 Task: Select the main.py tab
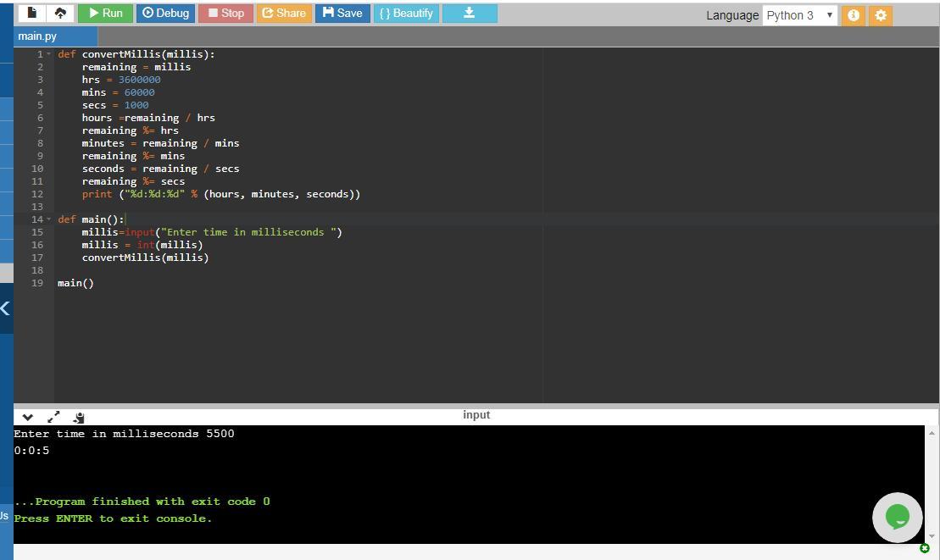38,36
